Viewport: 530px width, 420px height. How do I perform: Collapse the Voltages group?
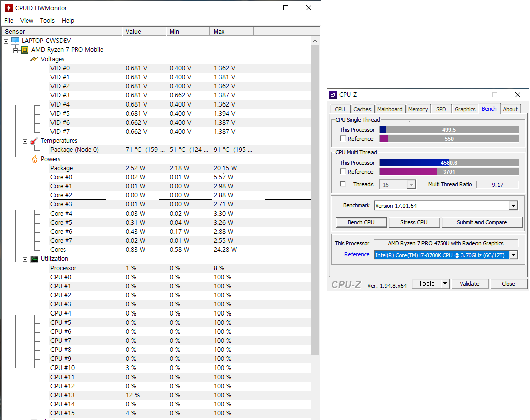25,60
